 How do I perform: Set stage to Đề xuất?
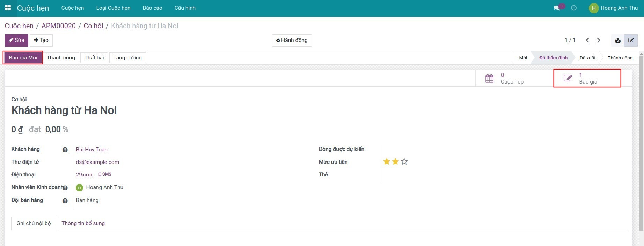587,58
